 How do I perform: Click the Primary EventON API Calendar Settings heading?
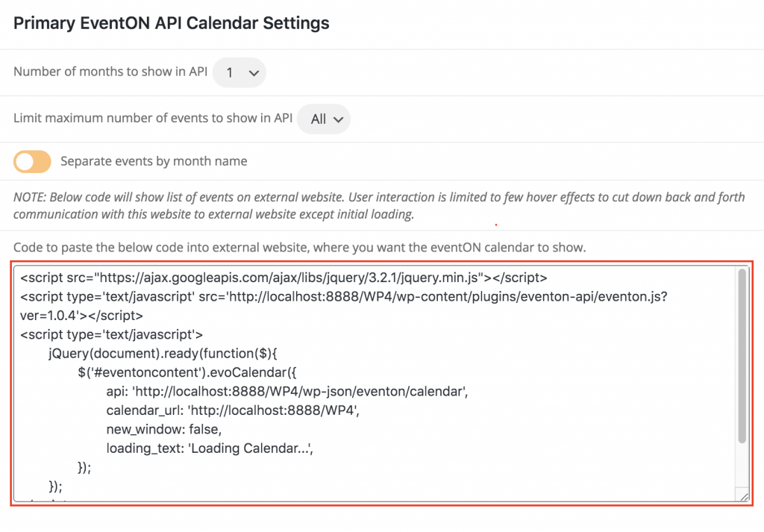171,23
